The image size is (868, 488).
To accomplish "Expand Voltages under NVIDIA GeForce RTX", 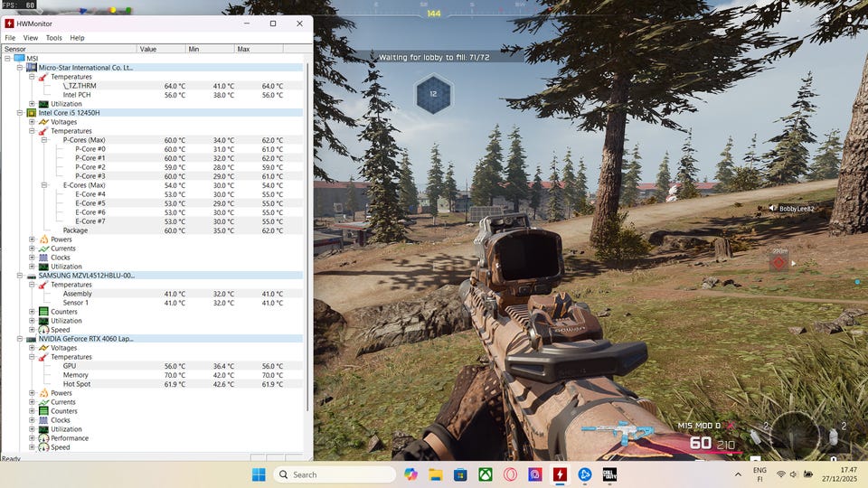I will point(33,347).
